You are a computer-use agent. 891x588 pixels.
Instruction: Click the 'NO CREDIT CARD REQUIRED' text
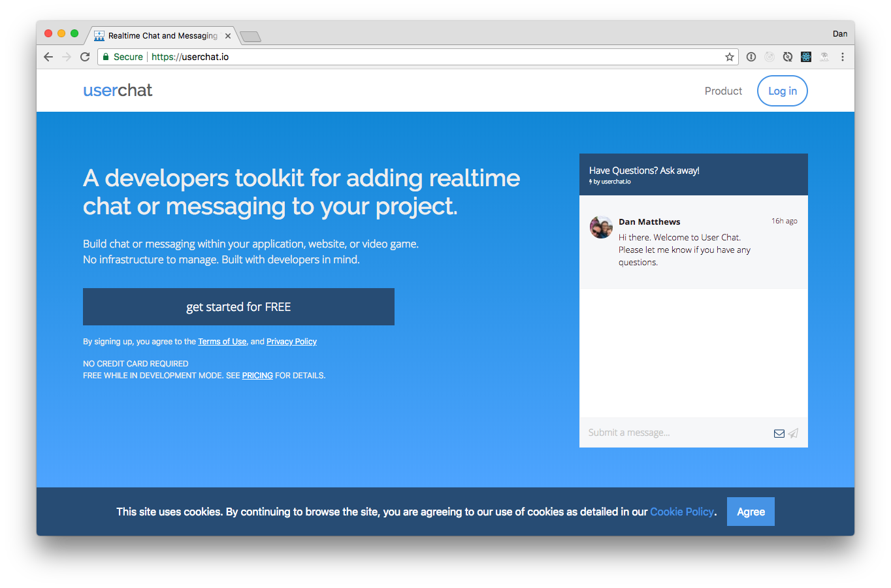point(136,364)
